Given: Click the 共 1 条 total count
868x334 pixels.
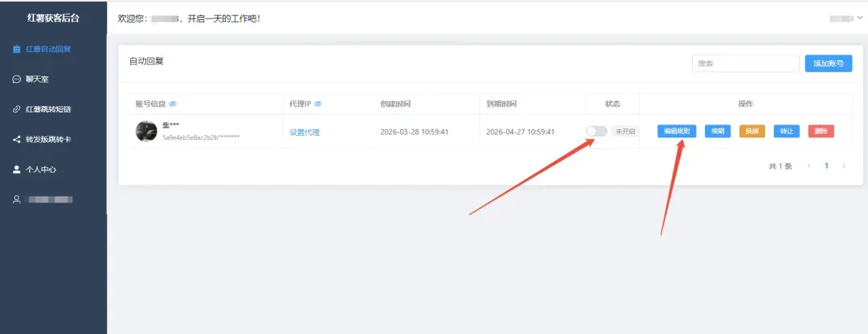Looking at the screenshot, I should click(x=780, y=166).
